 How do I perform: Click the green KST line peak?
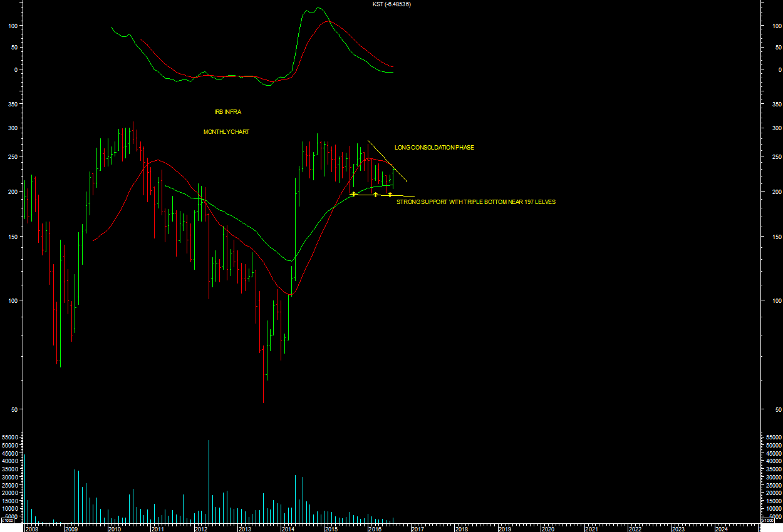pyautogui.click(x=318, y=8)
